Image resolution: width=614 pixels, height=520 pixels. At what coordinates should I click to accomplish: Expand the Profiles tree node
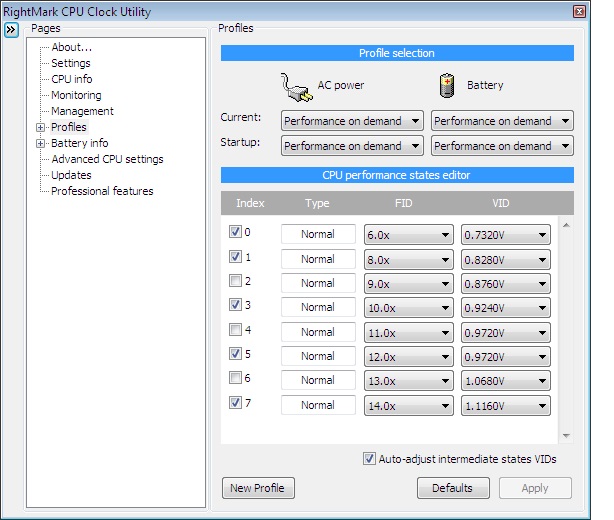(41, 127)
